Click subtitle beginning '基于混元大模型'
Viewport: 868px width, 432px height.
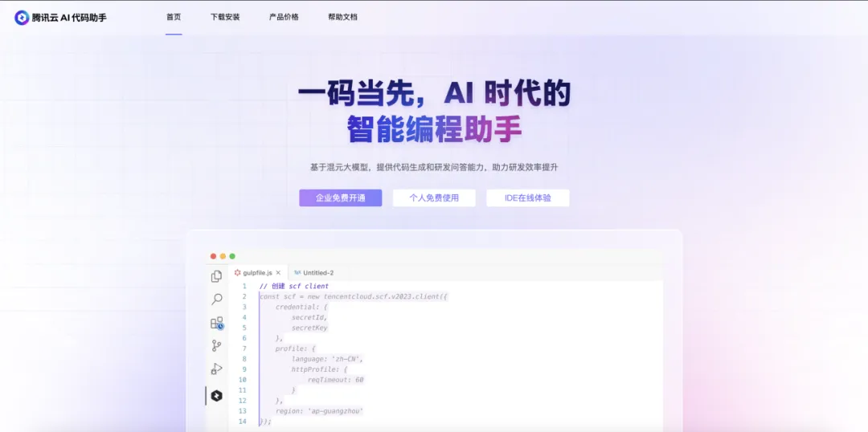click(x=434, y=167)
